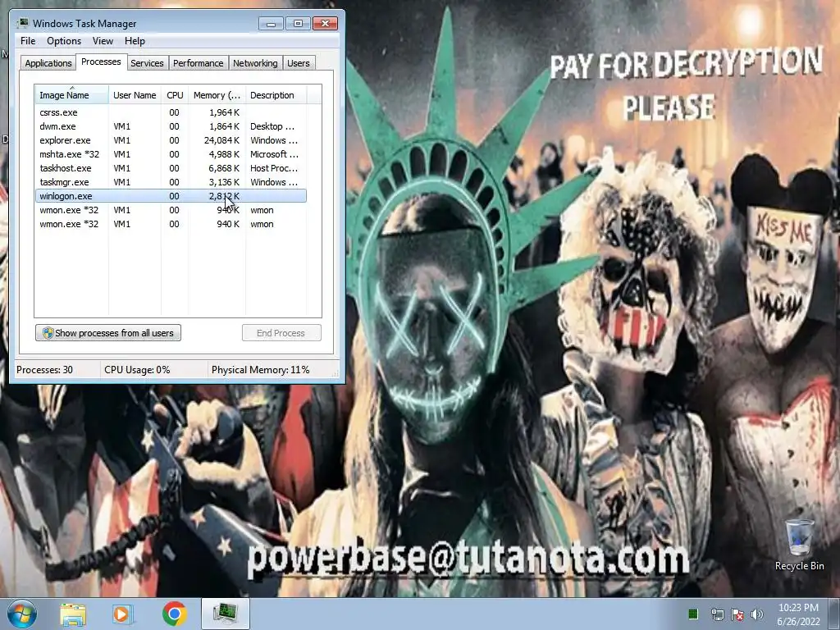Select the Processes tab
This screenshot has width=840, height=630.
[101, 62]
